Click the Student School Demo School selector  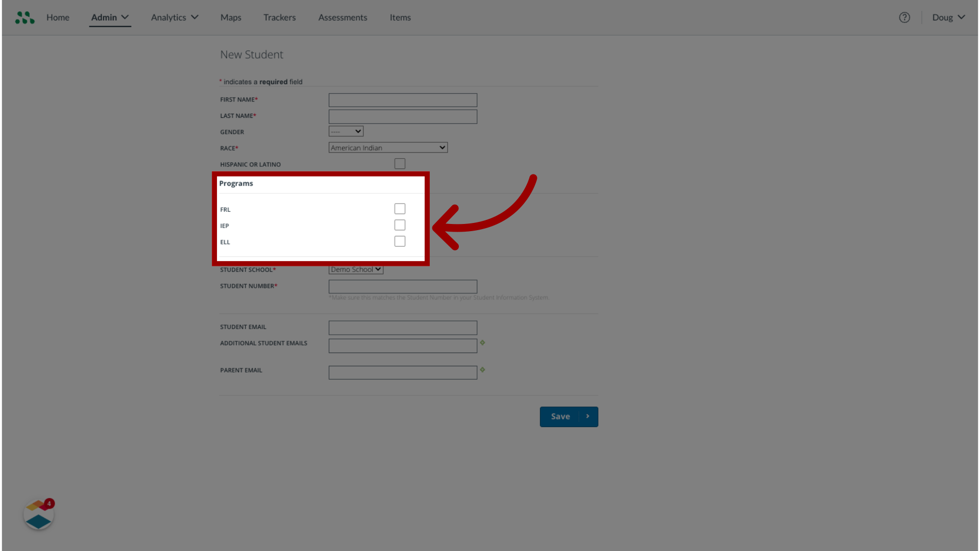click(355, 269)
